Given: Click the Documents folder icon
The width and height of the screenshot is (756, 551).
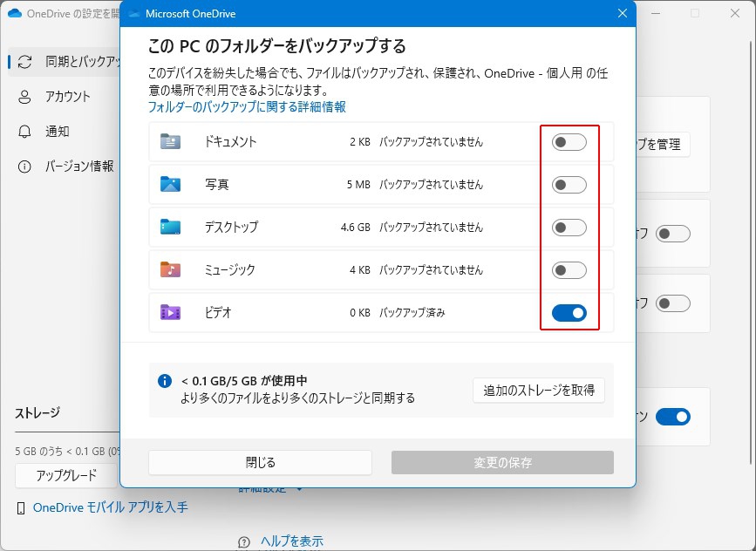Looking at the screenshot, I should click(170, 142).
